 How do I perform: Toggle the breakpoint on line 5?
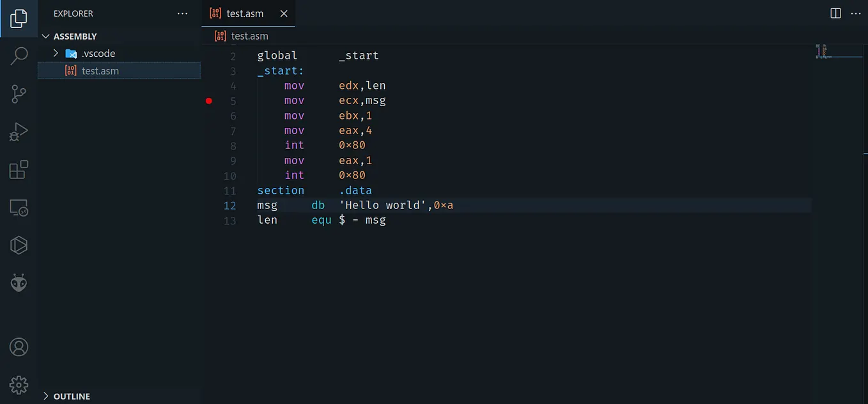[208, 100]
